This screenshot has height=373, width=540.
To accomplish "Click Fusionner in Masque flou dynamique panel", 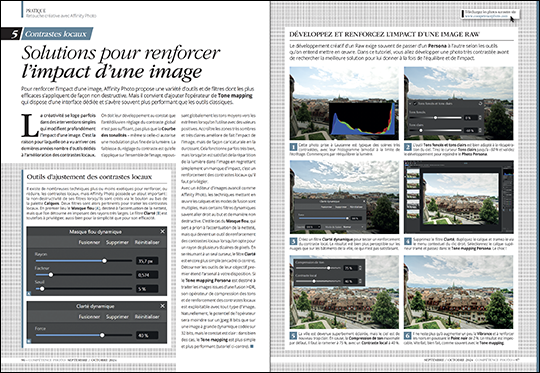I will tap(89, 242).
